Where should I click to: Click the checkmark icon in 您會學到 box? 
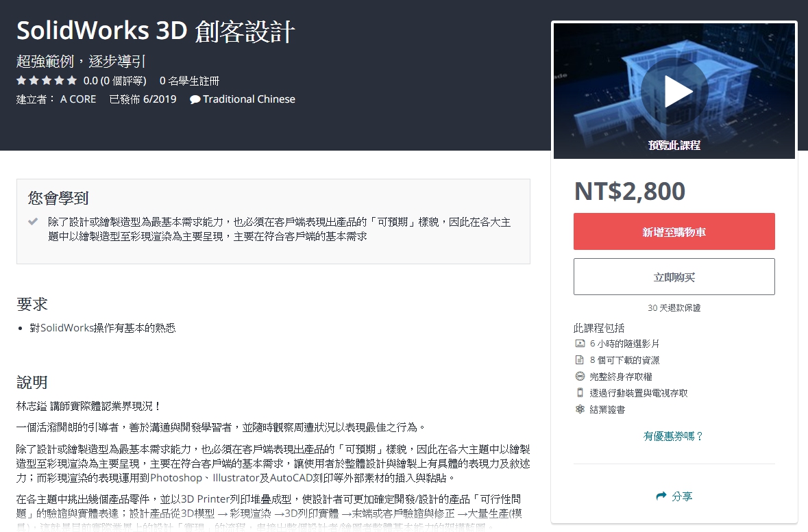pos(33,221)
